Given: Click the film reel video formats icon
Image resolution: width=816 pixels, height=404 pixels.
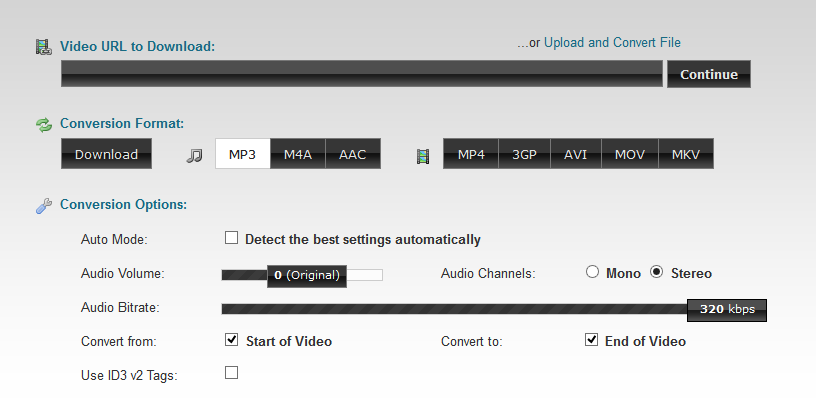Looking at the screenshot, I should [x=423, y=156].
